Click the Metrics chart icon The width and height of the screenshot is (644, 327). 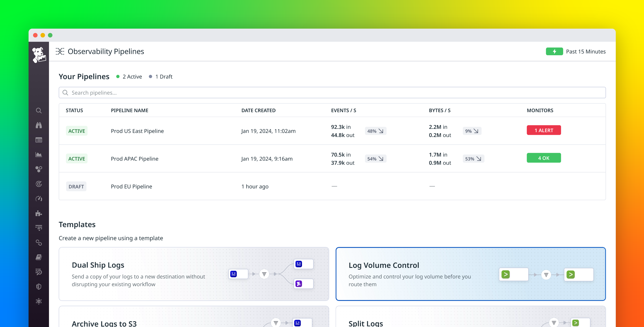point(39,154)
